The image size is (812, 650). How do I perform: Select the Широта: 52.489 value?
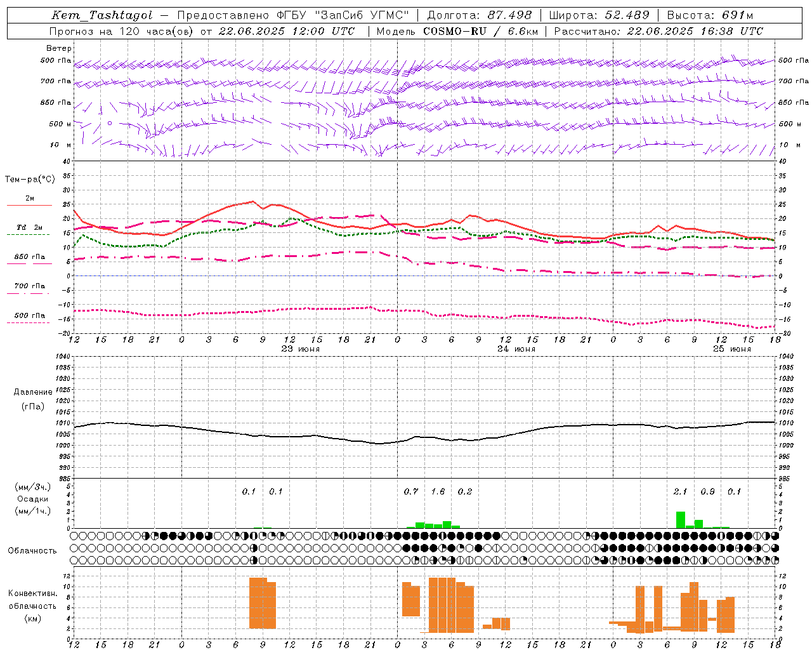(x=599, y=15)
